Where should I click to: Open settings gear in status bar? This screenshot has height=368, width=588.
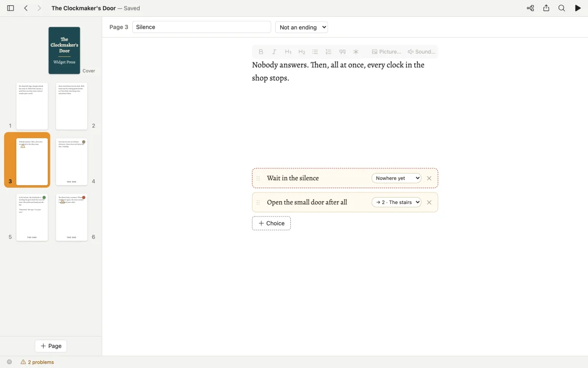pyautogui.click(x=9, y=362)
